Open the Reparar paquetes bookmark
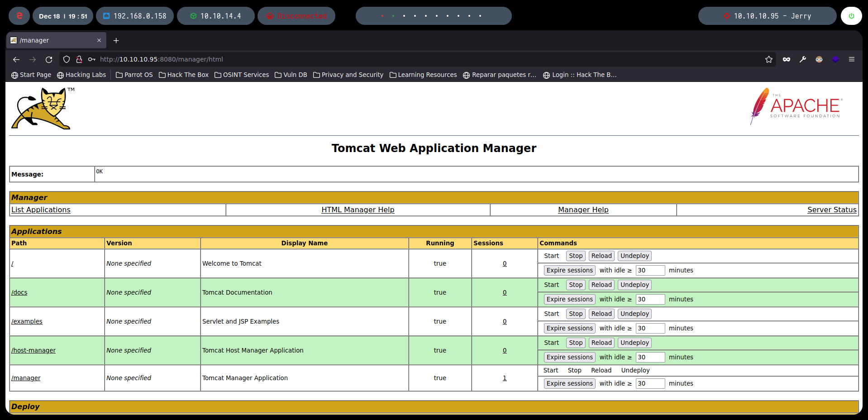 (500, 75)
